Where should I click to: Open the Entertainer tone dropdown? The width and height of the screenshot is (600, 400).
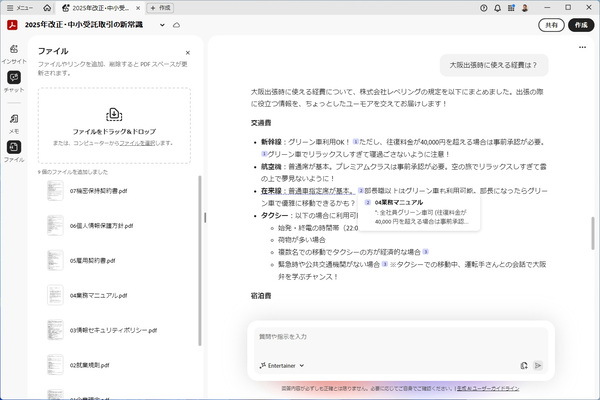coord(285,366)
